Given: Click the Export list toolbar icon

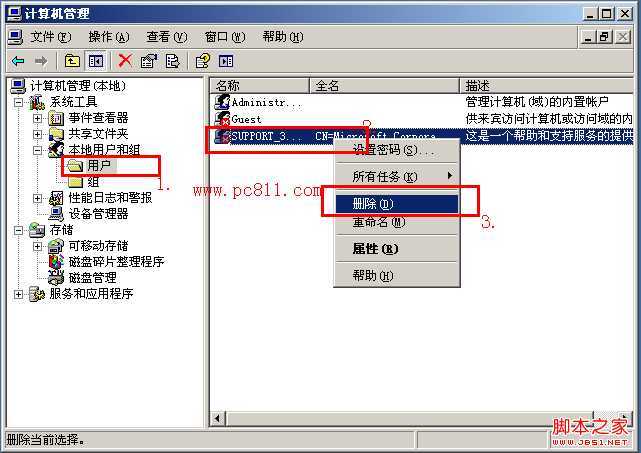Looking at the screenshot, I should point(172,61).
